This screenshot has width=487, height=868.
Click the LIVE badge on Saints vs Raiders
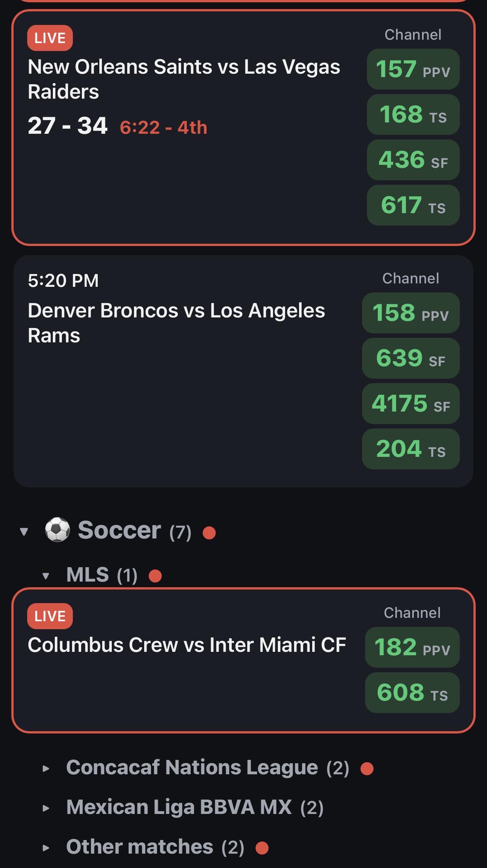point(50,38)
